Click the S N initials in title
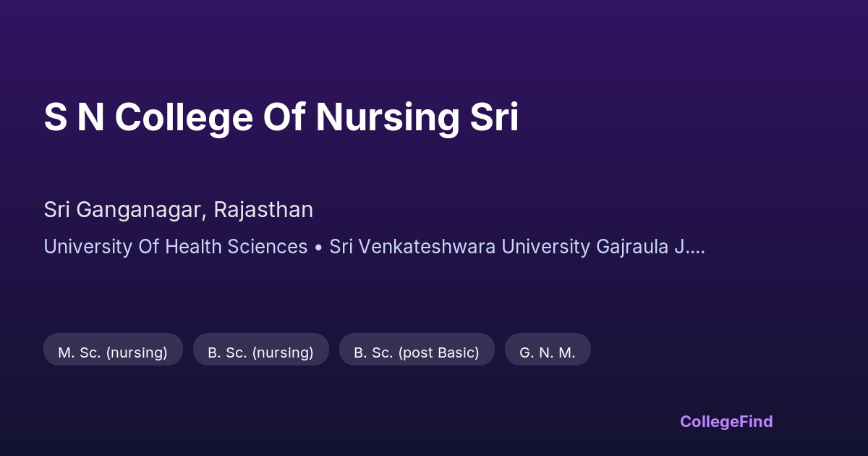Viewport: 868px width, 456px height. point(74,118)
